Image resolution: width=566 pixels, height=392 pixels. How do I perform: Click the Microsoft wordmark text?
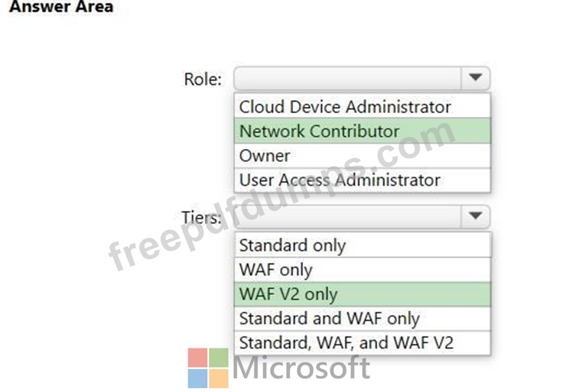(x=301, y=368)
